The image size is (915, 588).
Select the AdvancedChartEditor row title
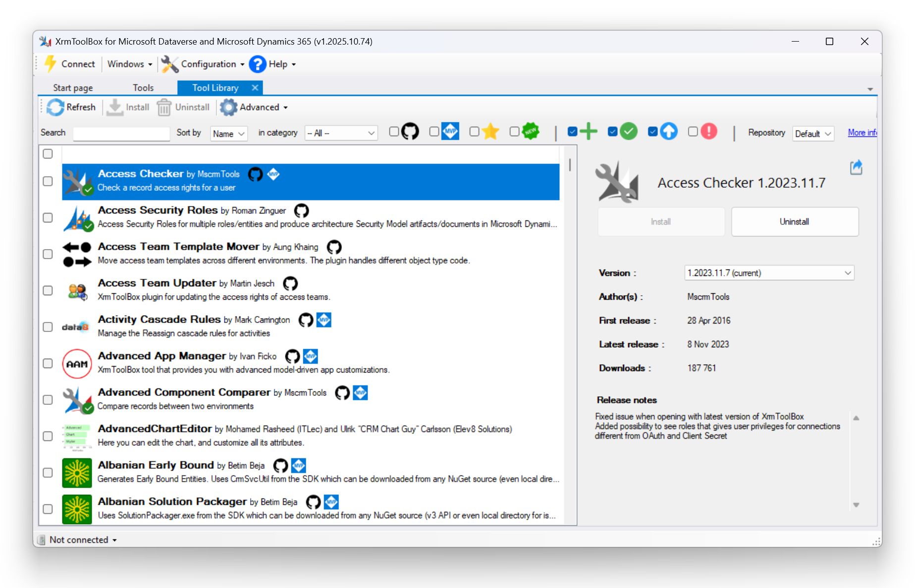(155, 428)
